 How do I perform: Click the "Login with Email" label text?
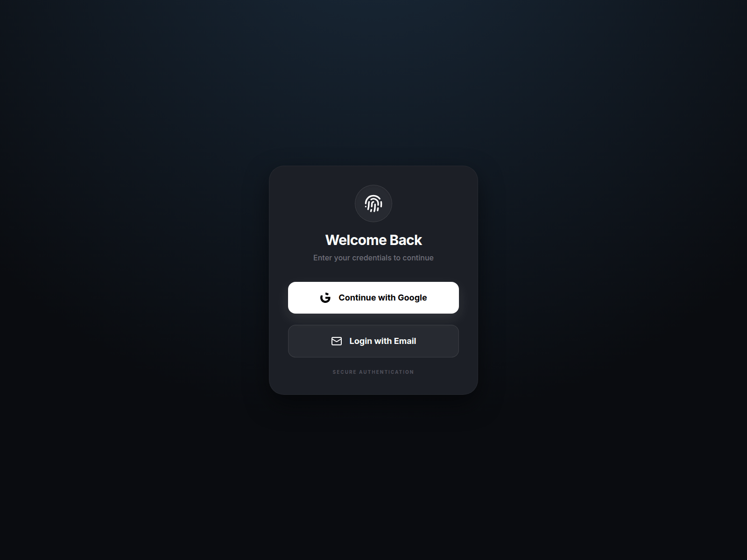(383, 341)
